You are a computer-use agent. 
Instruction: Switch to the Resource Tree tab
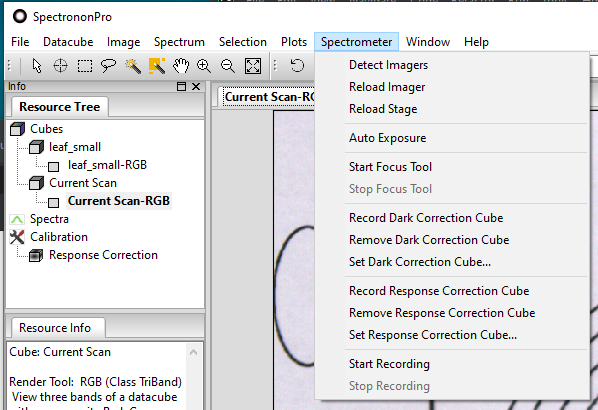pos(59,107)
